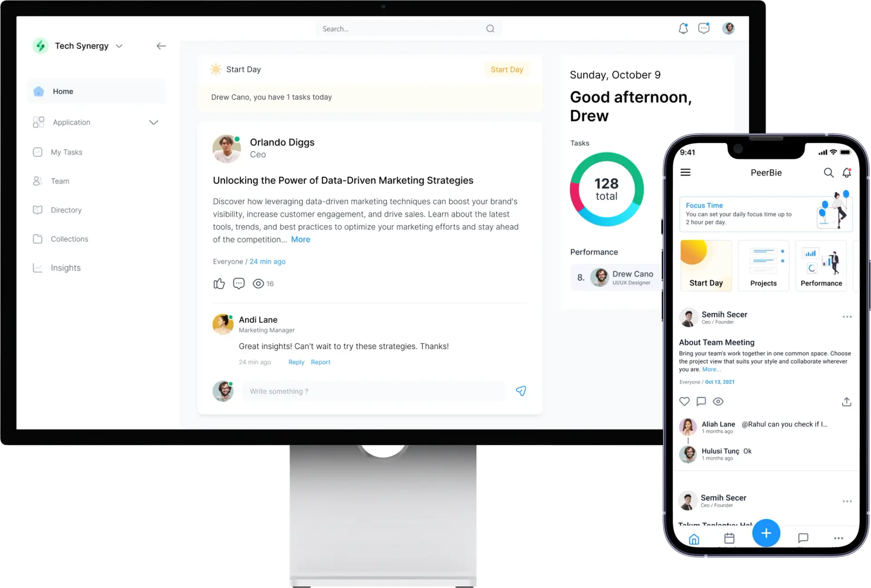Expand the Orlando Diggs post More link

(x=301, y=239)
